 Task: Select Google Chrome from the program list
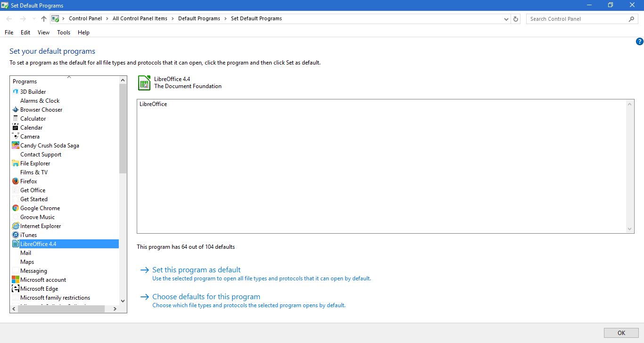coord(40,208)
